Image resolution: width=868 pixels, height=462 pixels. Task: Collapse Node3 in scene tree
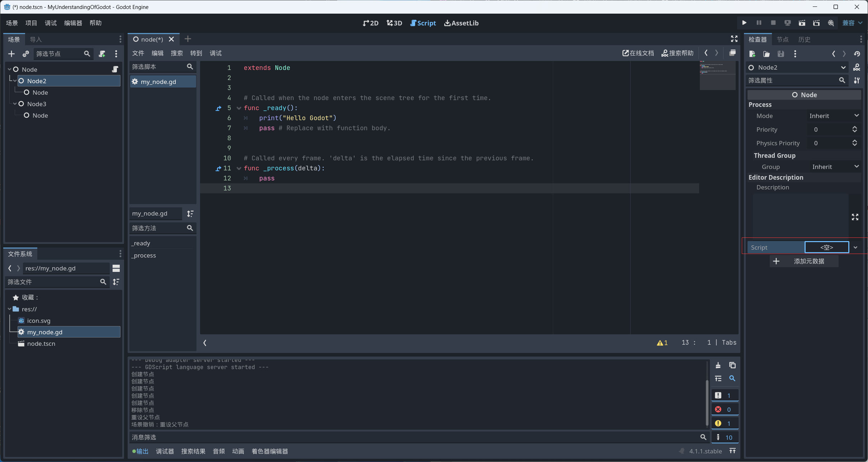click(15, 104)
